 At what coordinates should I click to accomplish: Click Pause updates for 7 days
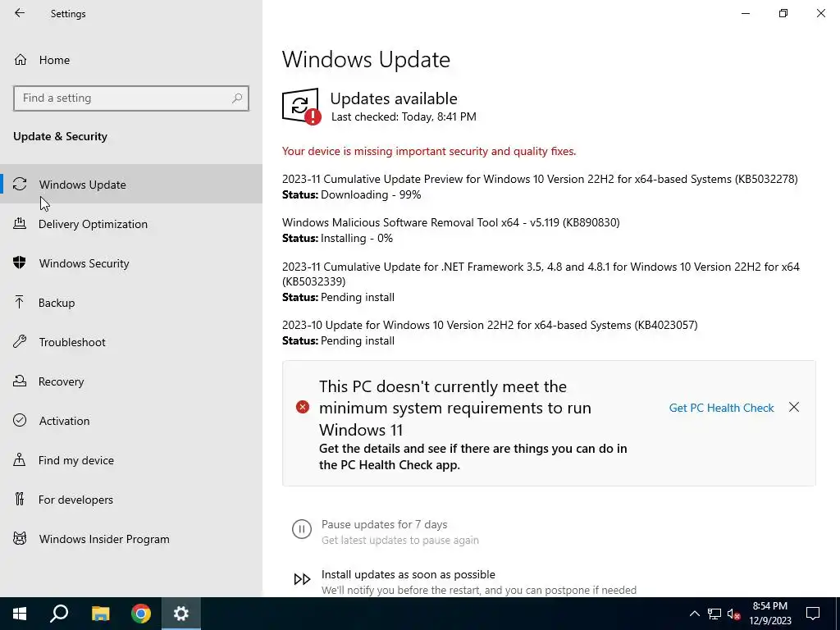tap(384, 524)
